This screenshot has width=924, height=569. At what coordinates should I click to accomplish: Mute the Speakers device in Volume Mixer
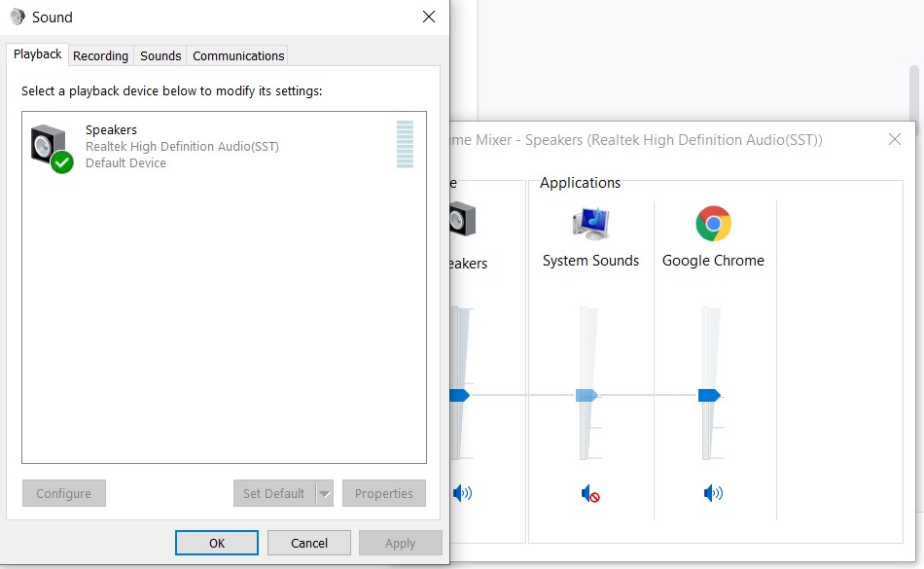(462, 494)
